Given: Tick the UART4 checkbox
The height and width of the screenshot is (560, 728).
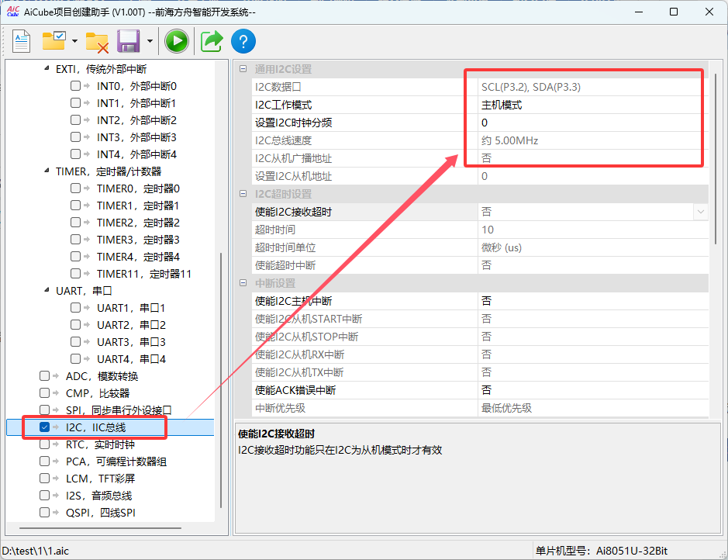Looking at the screenshot, I should click(75, 359).
